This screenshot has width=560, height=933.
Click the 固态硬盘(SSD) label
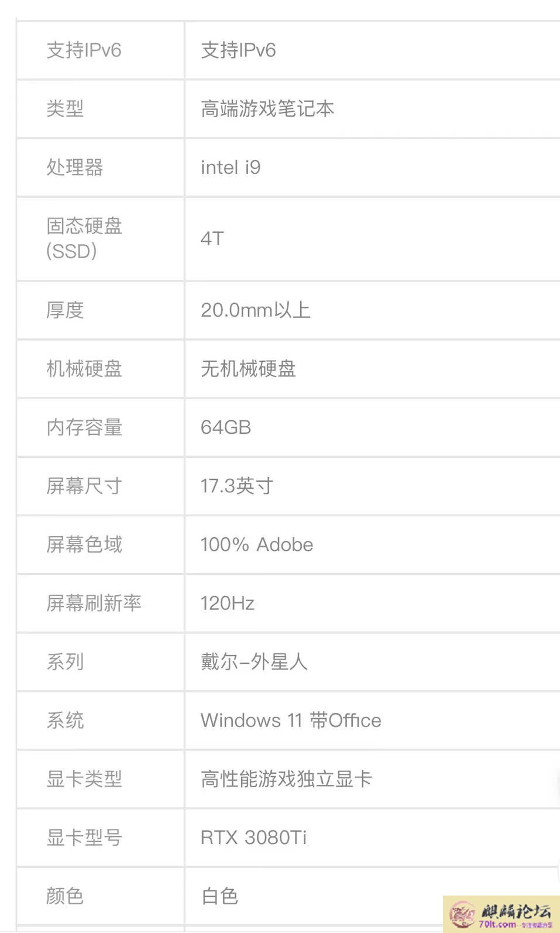click(x=84, y=238)
